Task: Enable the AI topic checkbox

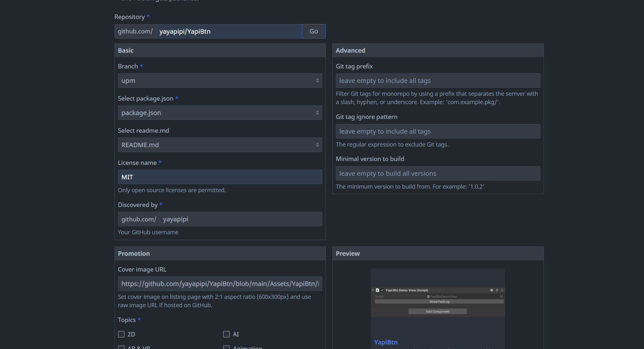Action: (x=226, y=334)
